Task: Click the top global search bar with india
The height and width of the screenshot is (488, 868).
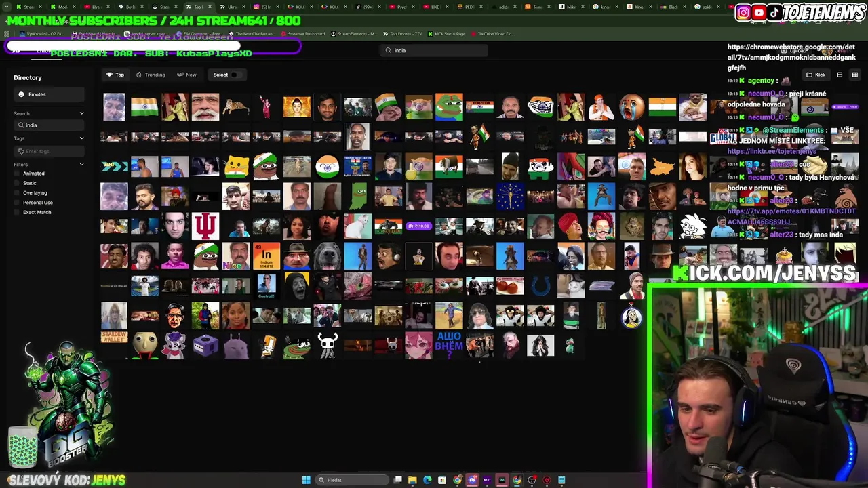Action: [x=434, y=50]
